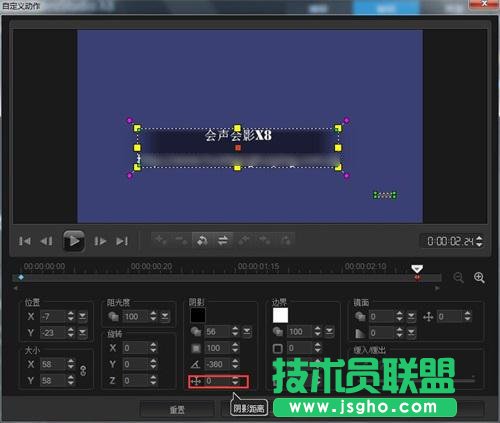The height and width of the screenshot is (423, 500).
Task: Click the shadow direction angle icon
Action: pos(196,364)
